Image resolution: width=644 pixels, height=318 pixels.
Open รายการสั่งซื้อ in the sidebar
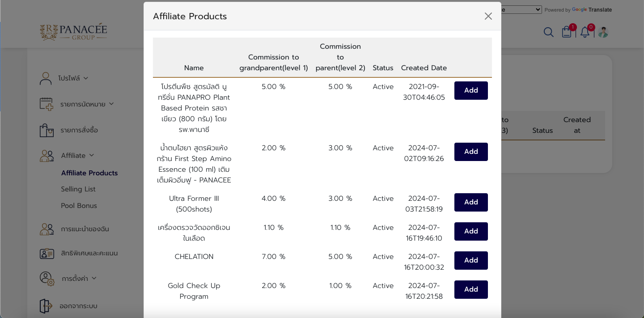pos(79,130)
